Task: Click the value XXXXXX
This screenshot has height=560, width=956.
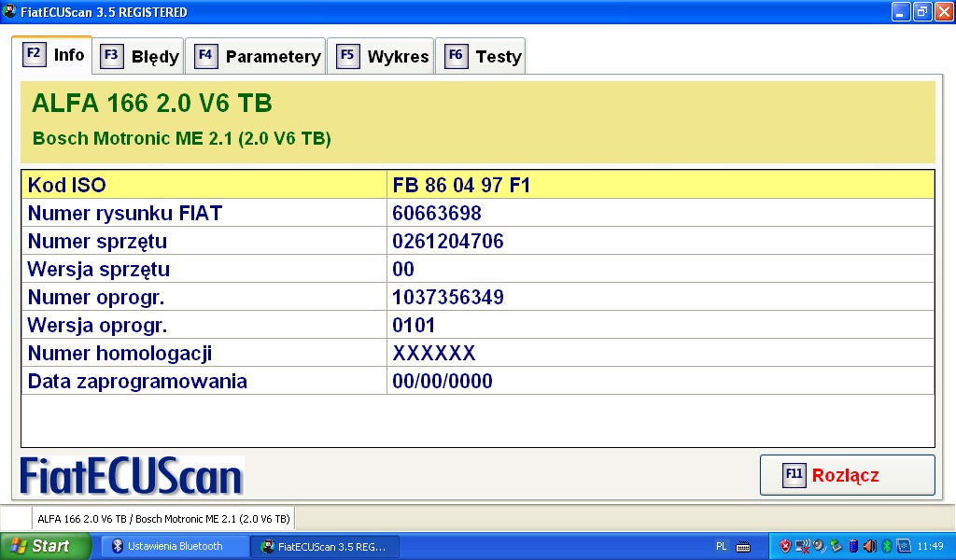Action: [x=433, y=354]
